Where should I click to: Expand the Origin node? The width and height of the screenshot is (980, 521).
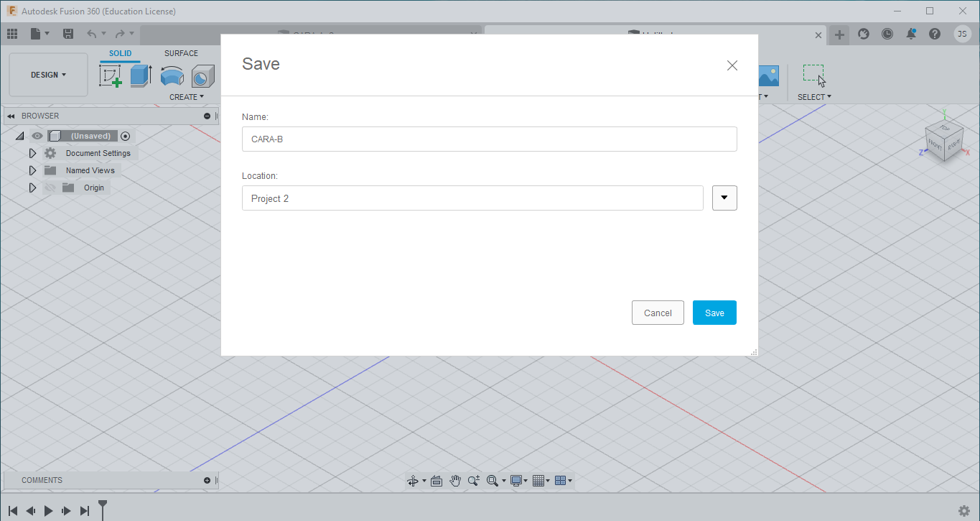tap(32, 188)
